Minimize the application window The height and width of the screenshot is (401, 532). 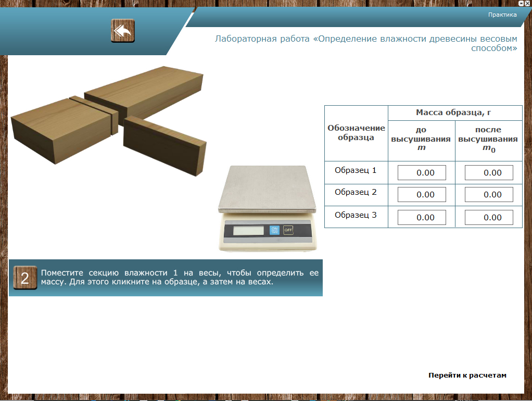tap(522, 3)
